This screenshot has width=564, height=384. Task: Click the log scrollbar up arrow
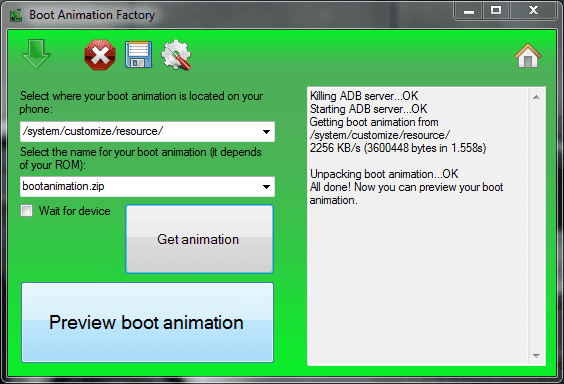pos(536,97)
